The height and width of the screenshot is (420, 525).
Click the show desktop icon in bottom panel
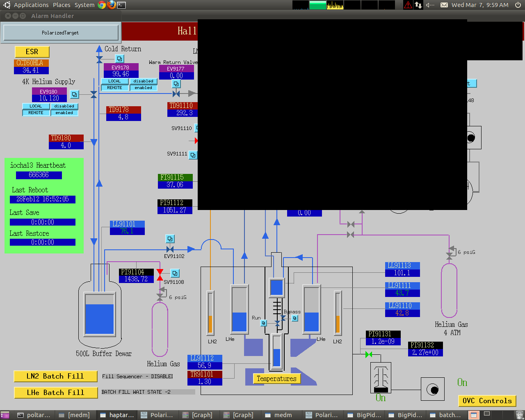[5, 415]
